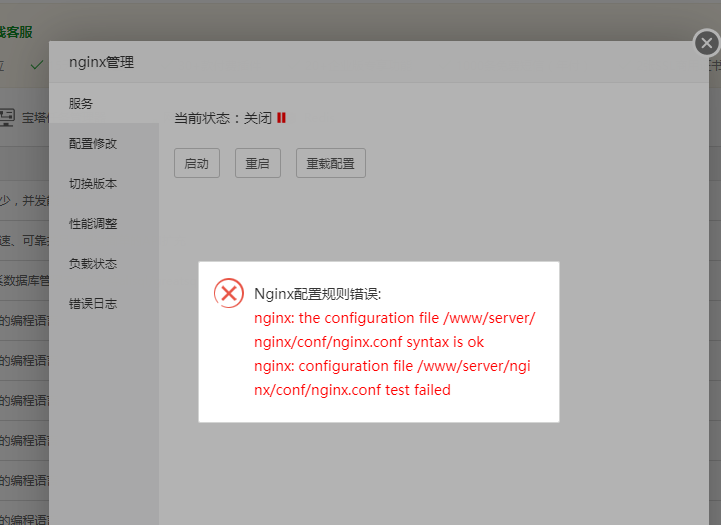Click the red pause status icon beside 关闭
The image size is (721, 525).
click(281, 118)
